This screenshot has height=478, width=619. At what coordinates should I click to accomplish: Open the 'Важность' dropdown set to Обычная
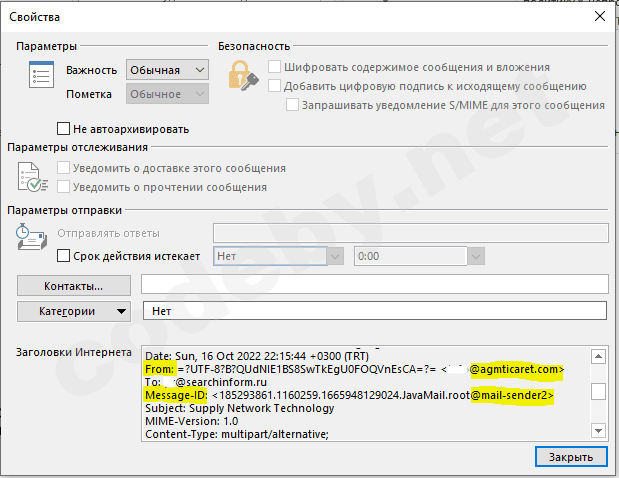tap(167, 70)
